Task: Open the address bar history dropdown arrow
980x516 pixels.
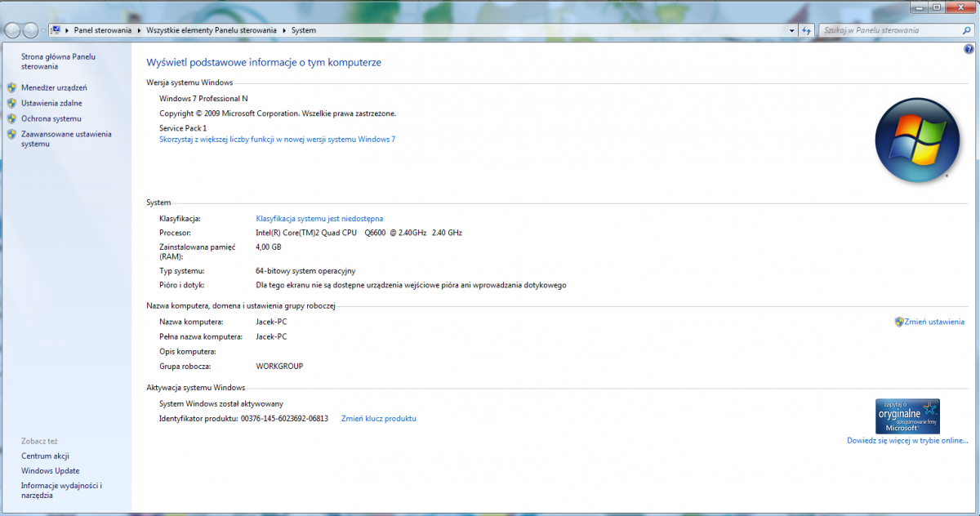Action: click(x=792, y=30)
